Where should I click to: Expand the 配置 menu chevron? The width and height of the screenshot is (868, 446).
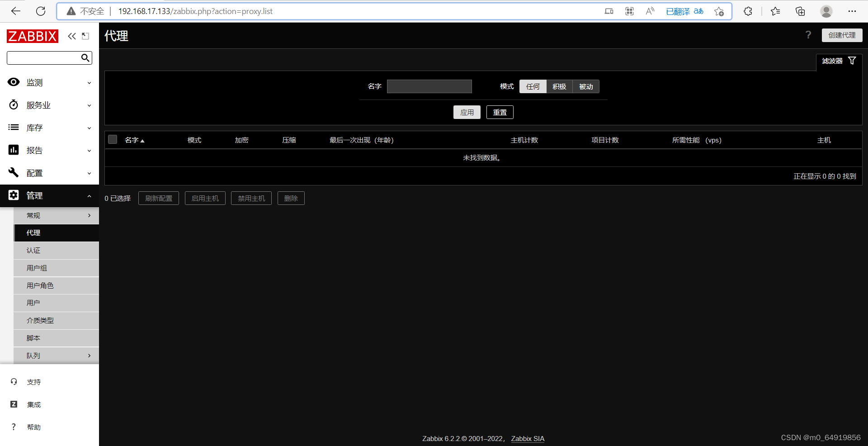coord(89,173)
